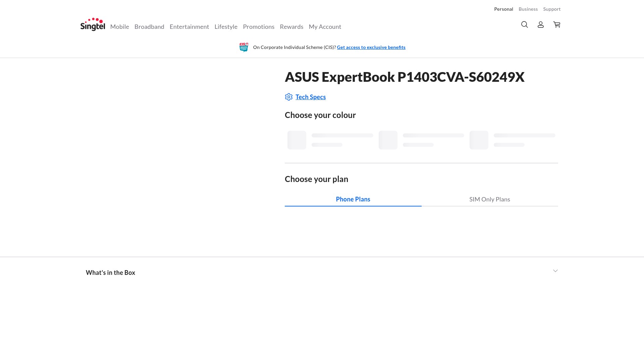Image resolution: width=644 pixels, height=362 pixels.
Task: Click the Singtel logo
Action: (93, 24)
